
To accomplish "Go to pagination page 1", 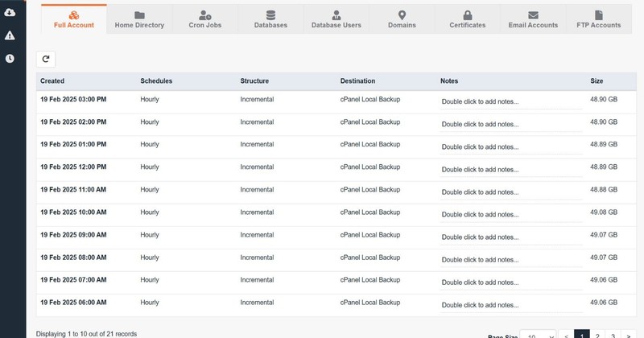I will pos(581,335).
